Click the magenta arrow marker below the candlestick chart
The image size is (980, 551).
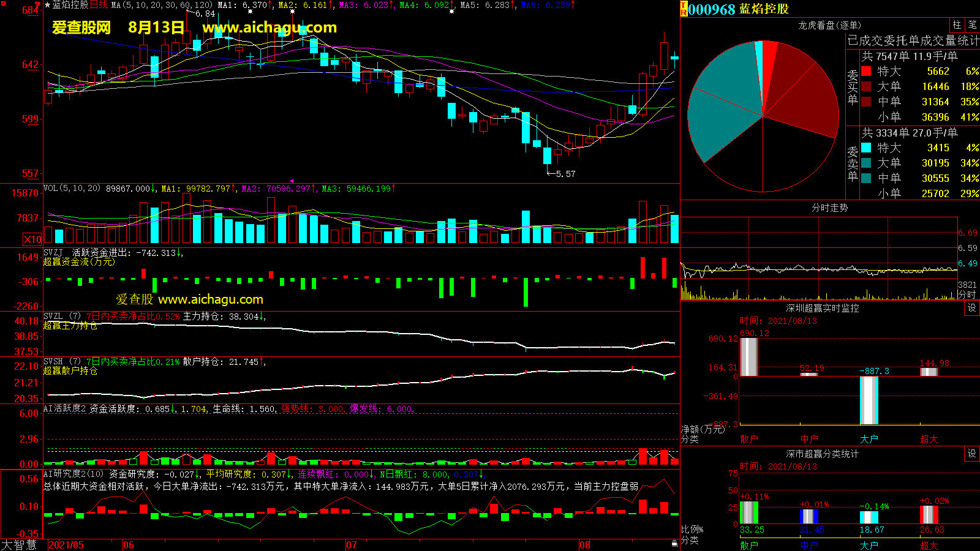292,181
